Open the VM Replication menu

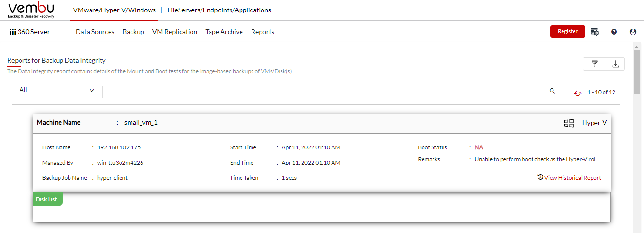pyautogui.click(x=175, y=32)
